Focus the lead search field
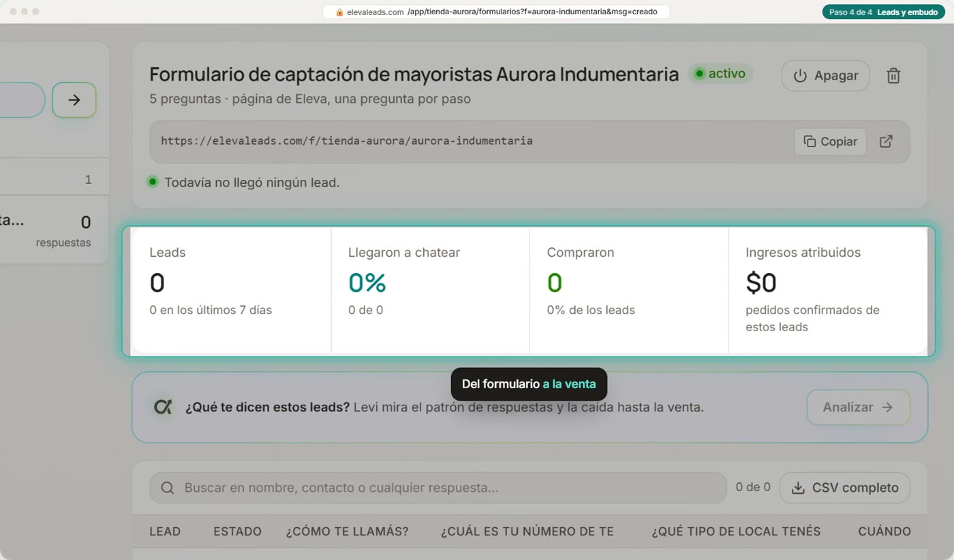The height and width of the screenshot is (560, 954). (438, 488)
